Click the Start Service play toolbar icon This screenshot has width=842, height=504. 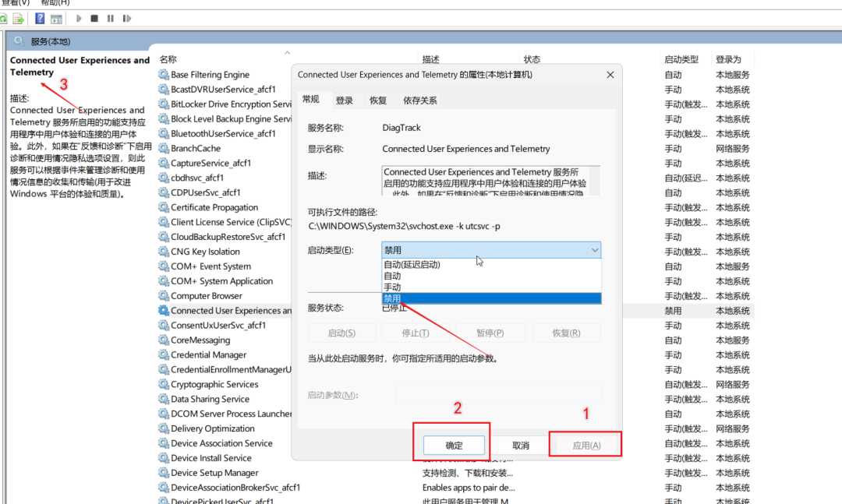pos(79,18)
